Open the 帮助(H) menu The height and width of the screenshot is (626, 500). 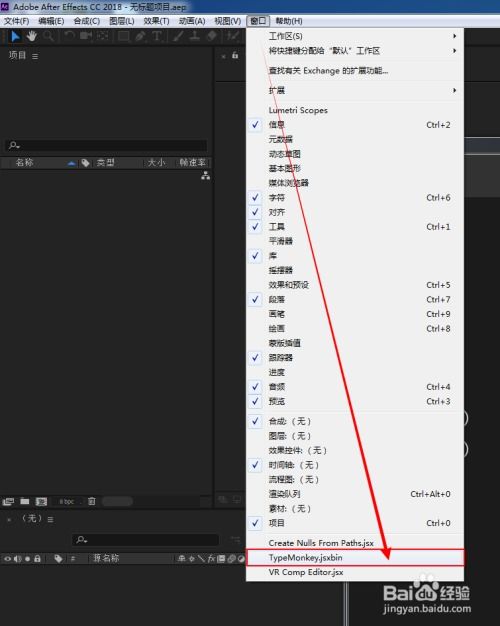288,21
